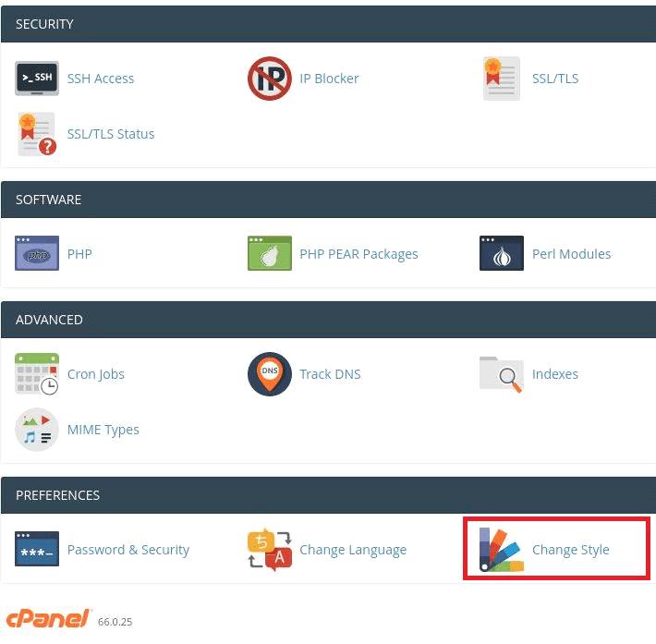Go to the Perl Modules link
The image size is (656, 644).
coord(571,253)
